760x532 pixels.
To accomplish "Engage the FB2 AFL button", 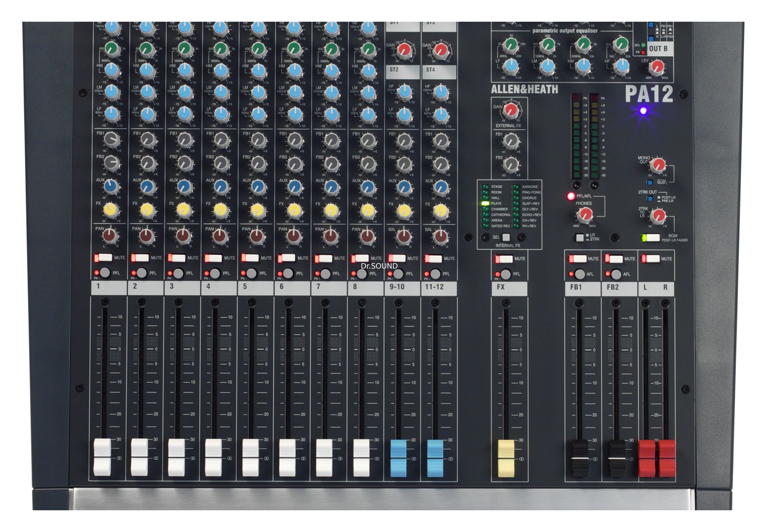I will 616,274.
